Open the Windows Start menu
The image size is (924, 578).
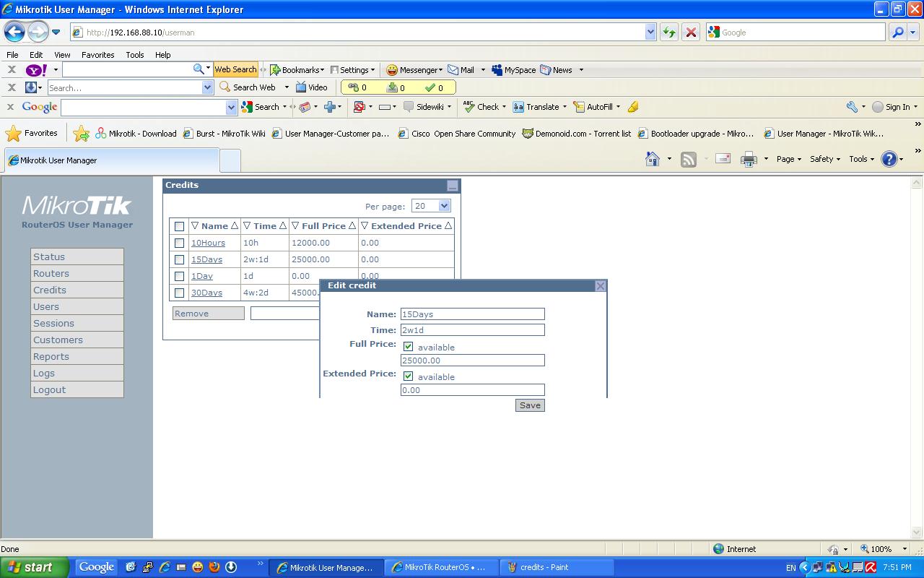35,567
